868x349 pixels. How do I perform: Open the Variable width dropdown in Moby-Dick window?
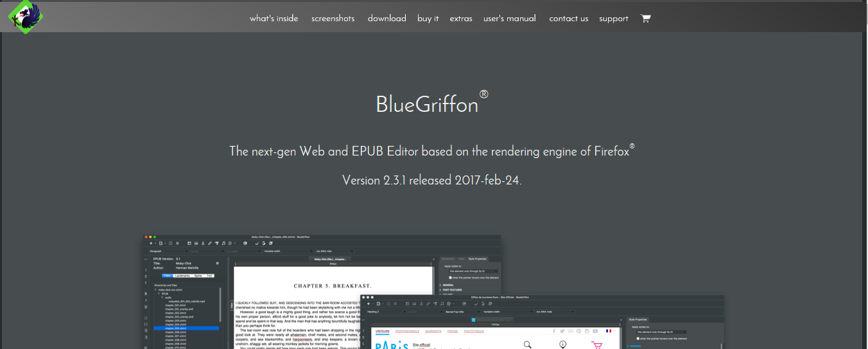[x=288, y=251]
